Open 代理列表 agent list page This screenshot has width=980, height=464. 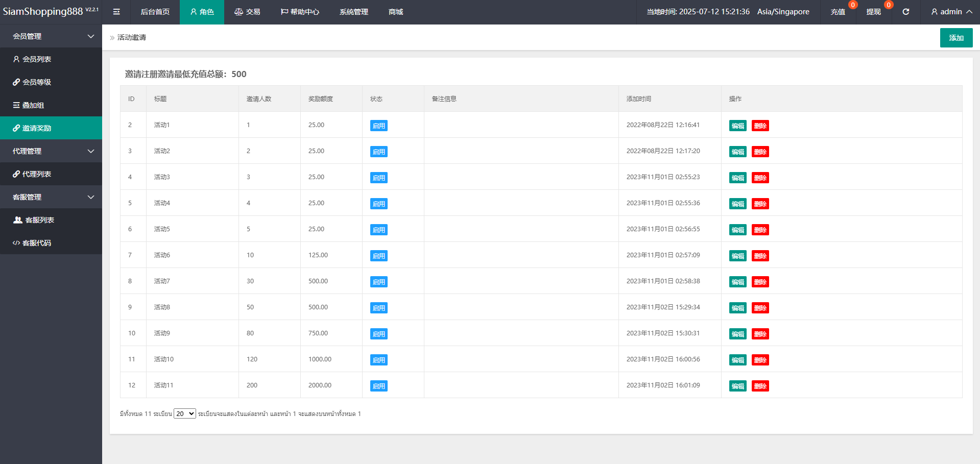(36, 174)
